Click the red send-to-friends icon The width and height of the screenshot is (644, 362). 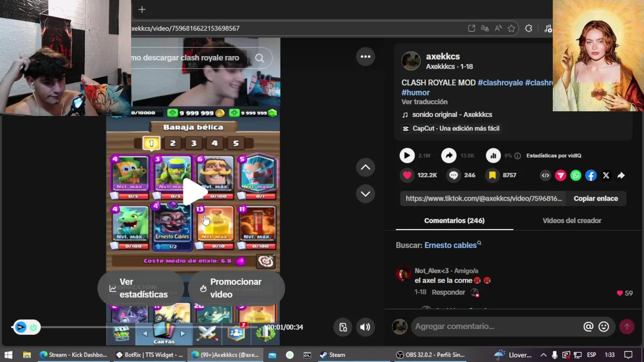click(560, 175)
